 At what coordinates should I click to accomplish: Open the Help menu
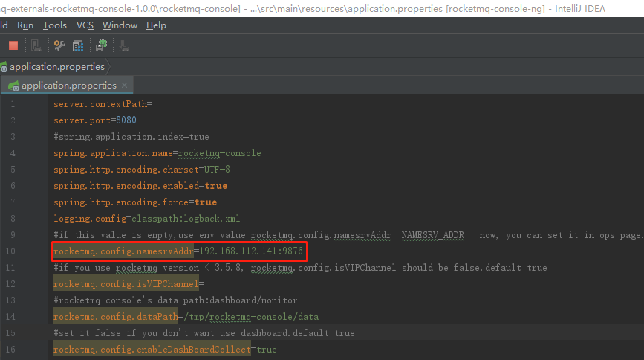[156, 25]
